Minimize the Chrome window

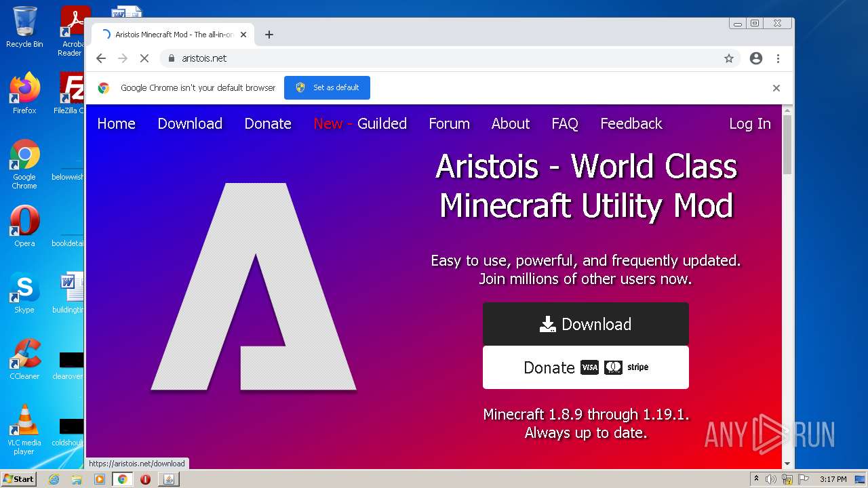[738, 23]
